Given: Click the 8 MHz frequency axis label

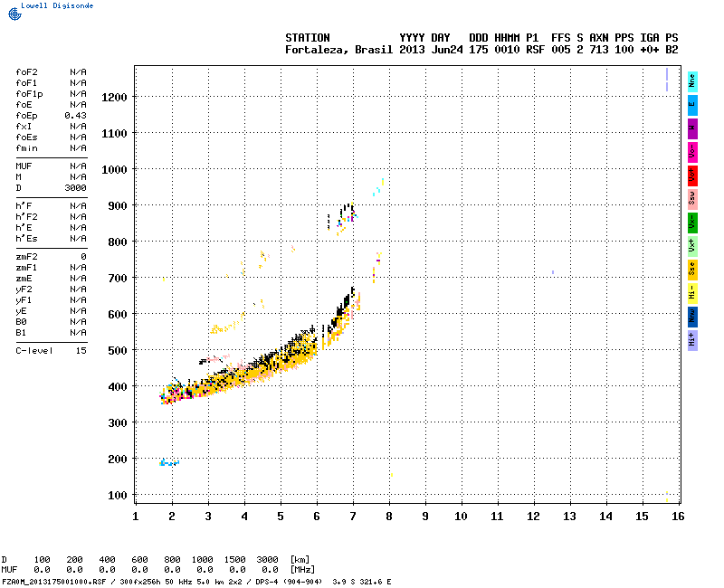Looking at the screenshot, I should [x=389, y=516].
